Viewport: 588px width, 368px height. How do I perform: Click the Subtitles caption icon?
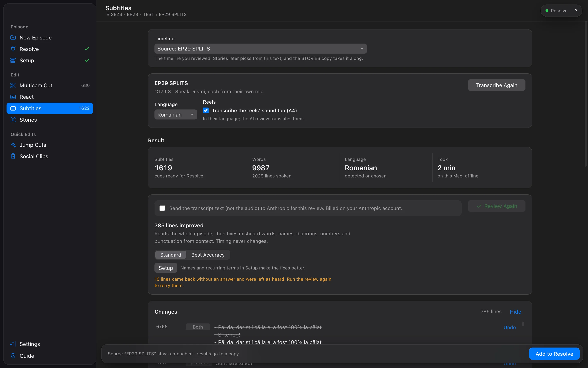click(13, 108)
